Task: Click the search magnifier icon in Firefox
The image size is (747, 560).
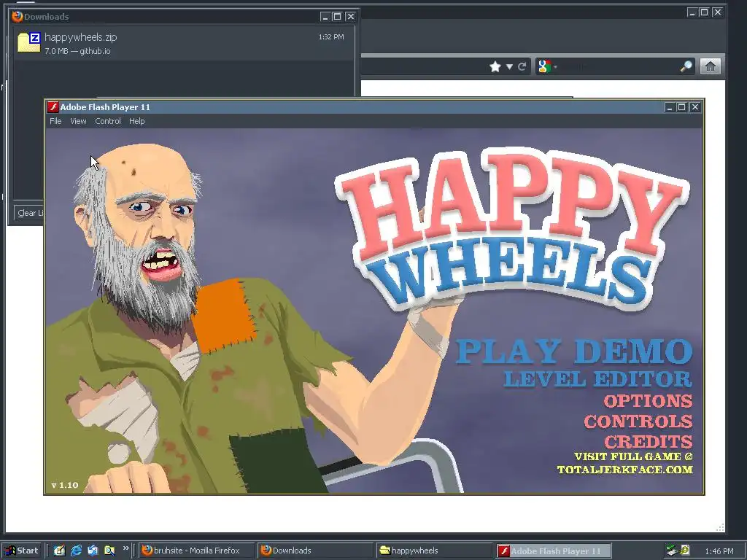Action: [x=686, y=66]
